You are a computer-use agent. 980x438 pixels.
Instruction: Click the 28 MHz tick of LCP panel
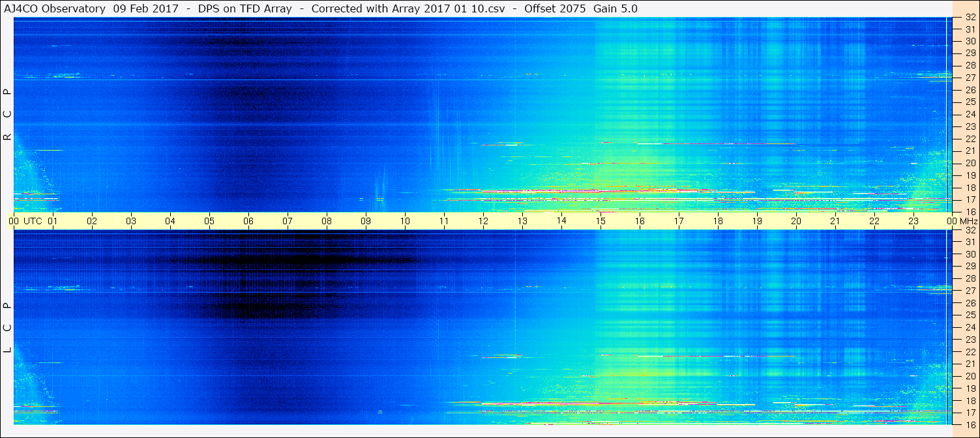point(970,278)
